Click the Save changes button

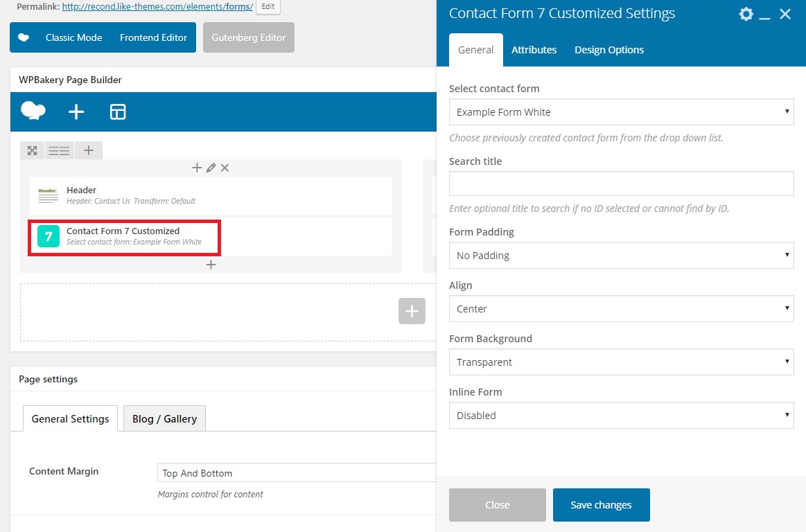tap(602, 505)
